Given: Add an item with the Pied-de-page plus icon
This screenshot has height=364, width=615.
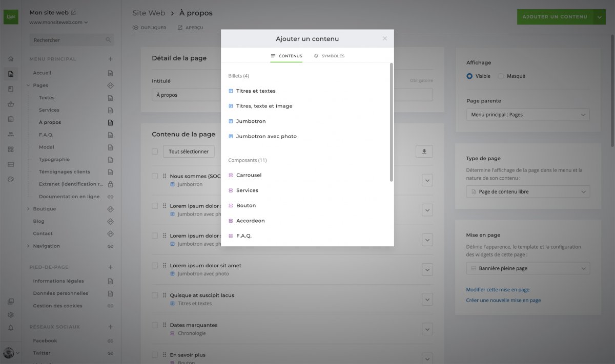Looking at the screenshot, I should click(x=110, y=267).
